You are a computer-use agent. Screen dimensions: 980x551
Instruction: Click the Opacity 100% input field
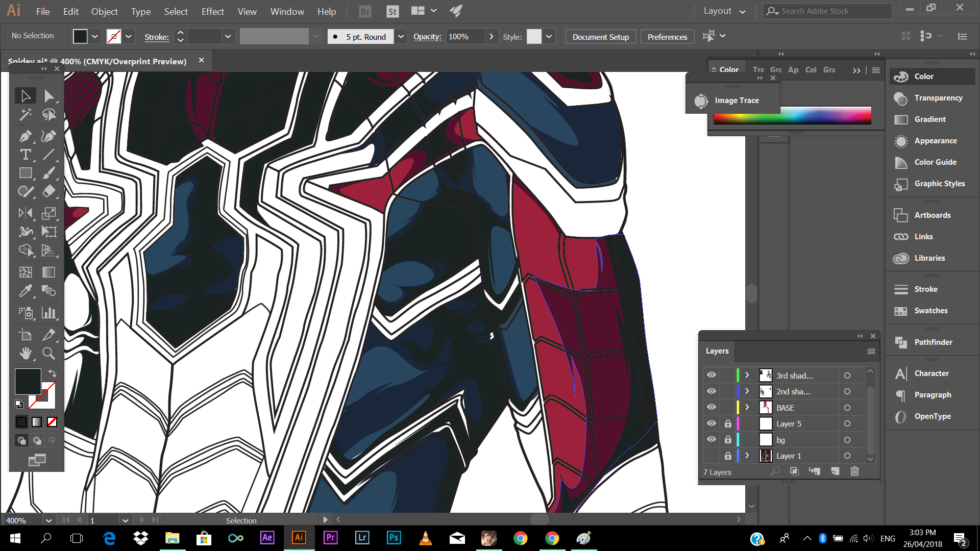[465, 36]
